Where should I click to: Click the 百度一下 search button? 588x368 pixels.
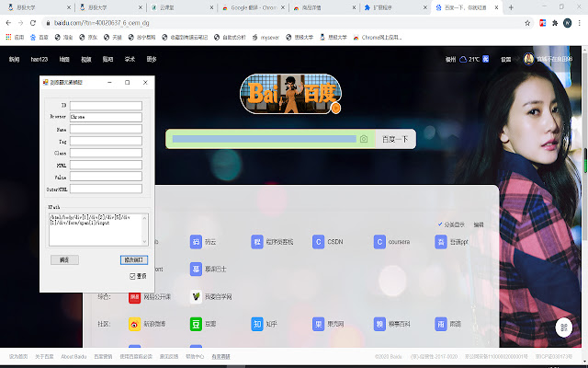pos(395,139)
